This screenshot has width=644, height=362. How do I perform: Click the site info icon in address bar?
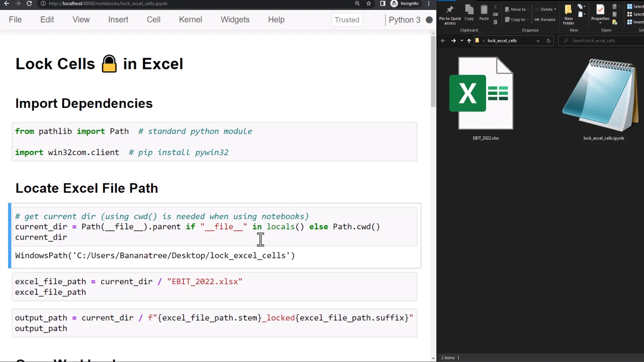[x=43, y=3]
